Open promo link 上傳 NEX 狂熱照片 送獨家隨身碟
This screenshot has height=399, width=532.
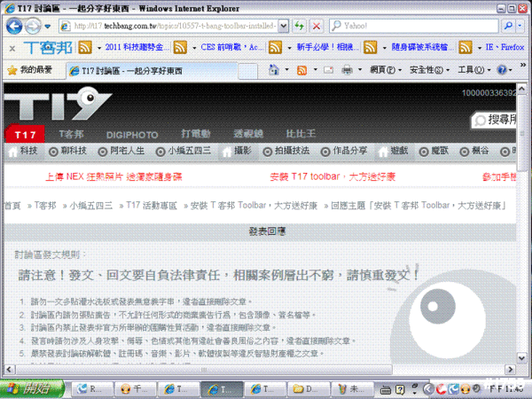click(113, 176)
